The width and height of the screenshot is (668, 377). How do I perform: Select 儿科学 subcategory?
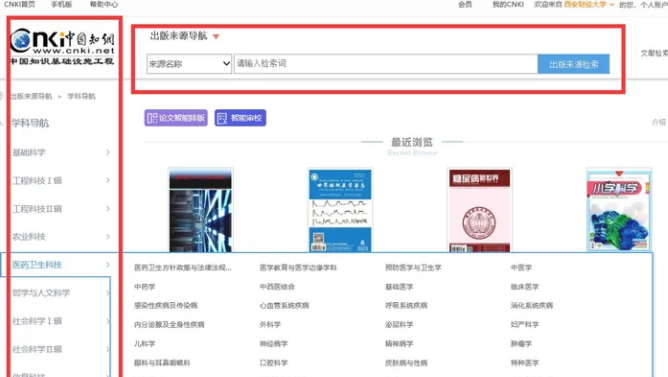click(144, 344)
